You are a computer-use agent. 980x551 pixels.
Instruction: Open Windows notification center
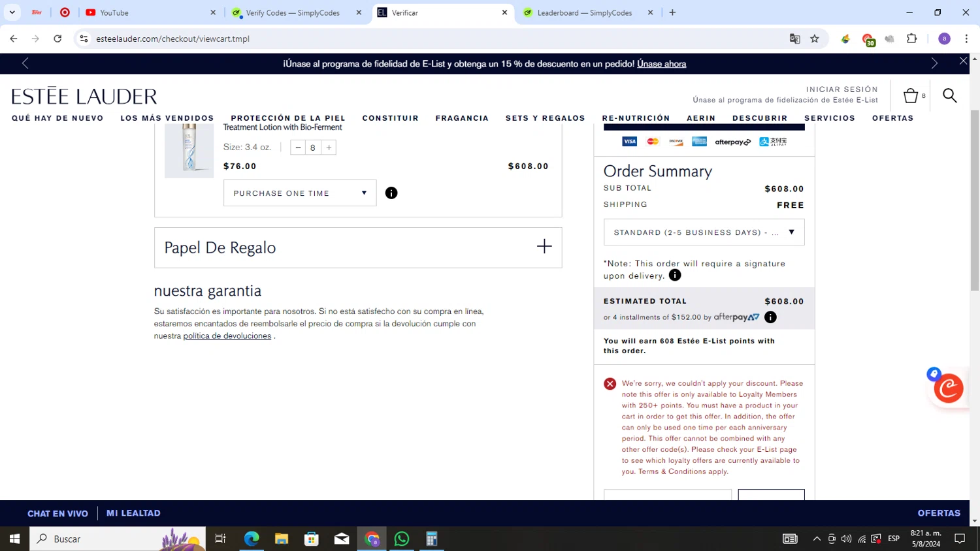click(960, 539)
